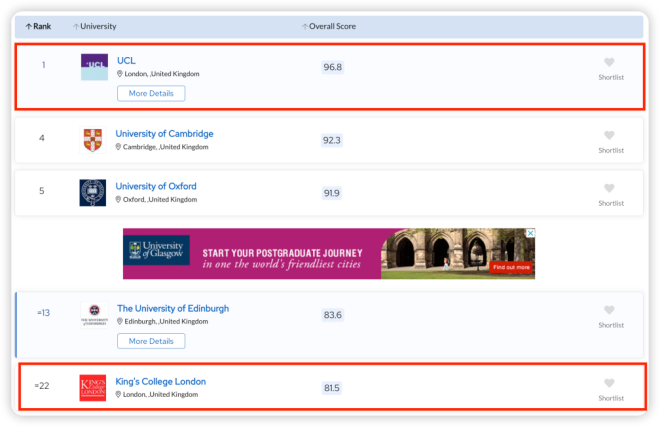660x427 pixels.
Task: Sort by Overall Score column header
Action: [330, 26]
